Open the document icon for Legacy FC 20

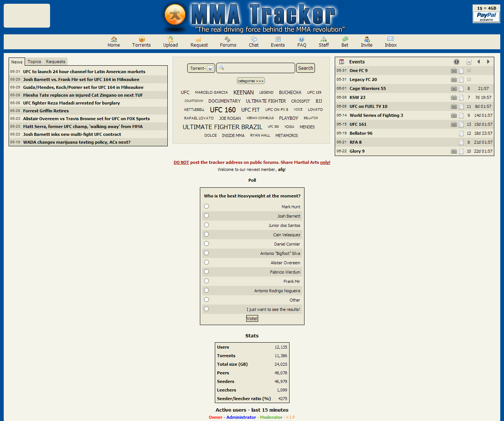click(461, 79)
